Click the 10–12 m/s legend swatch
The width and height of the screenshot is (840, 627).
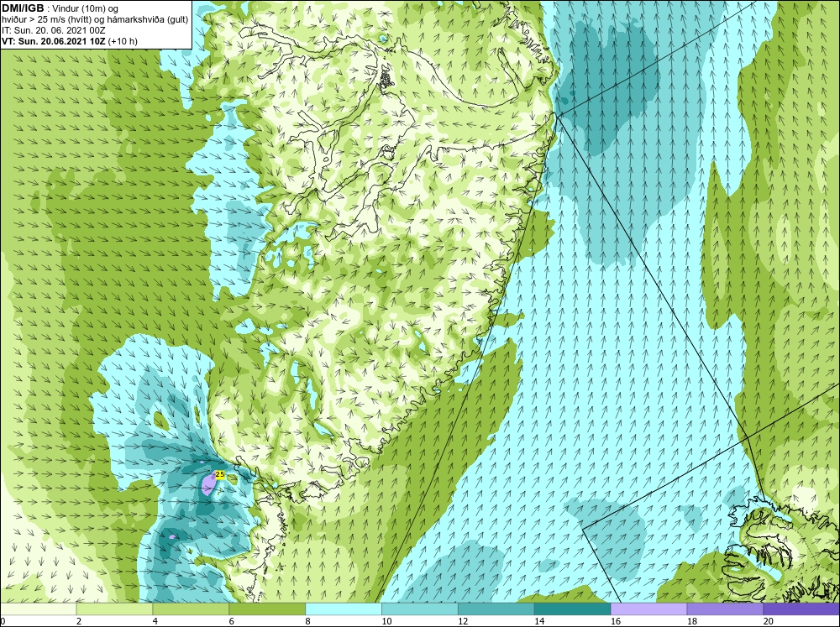coord(419,609)
